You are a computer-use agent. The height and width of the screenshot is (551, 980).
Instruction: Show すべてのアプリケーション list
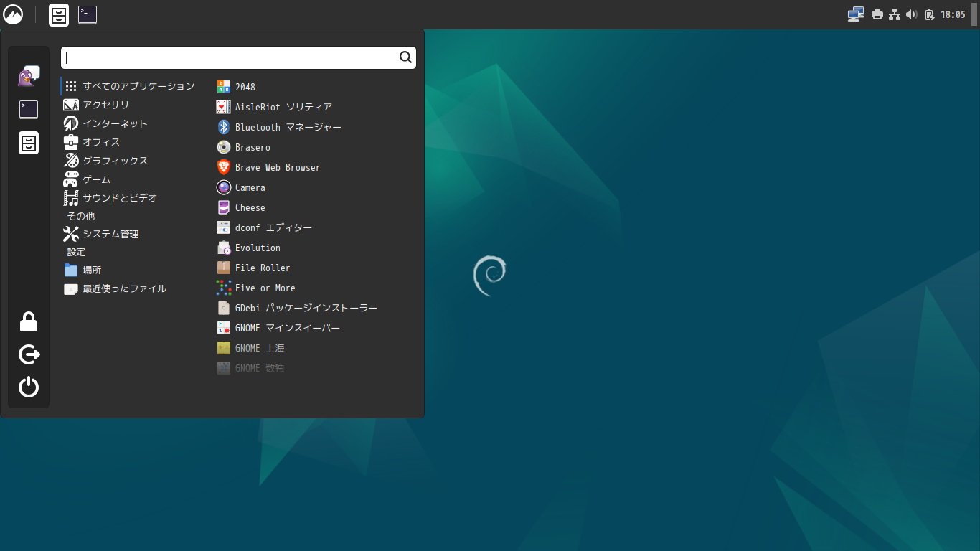click(138, 86)
